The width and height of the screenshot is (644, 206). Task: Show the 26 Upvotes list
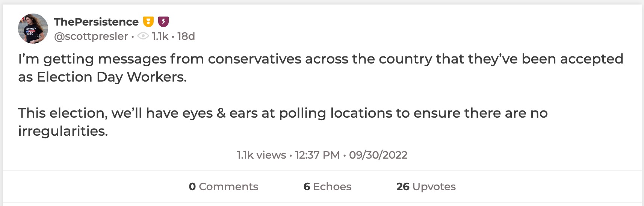[426, 186]
